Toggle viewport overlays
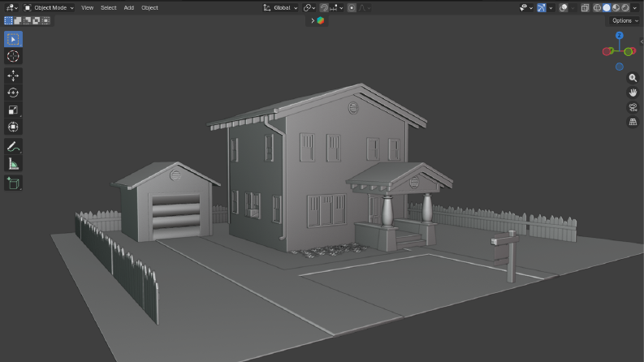Screen dimensions: 644x362 pyautogui.click(x=564, y=8)
